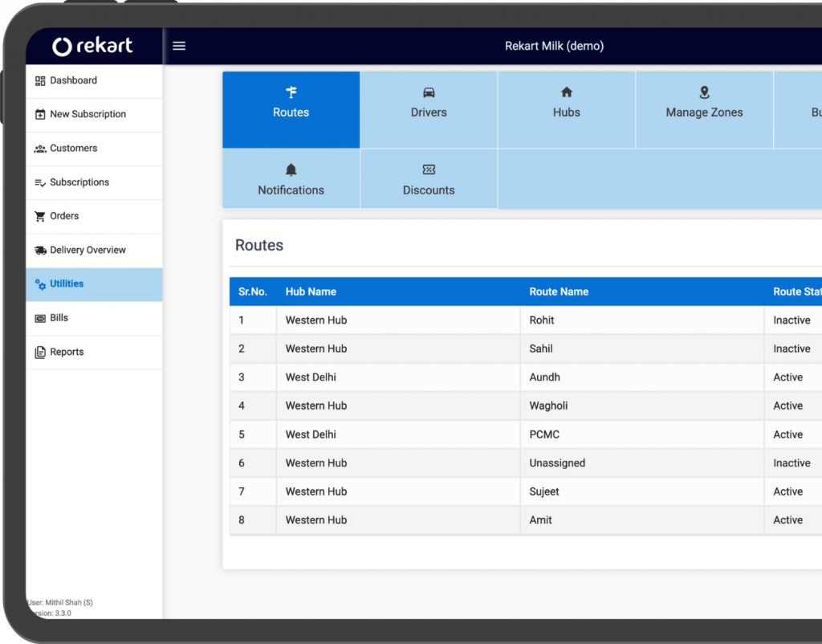This screenshot has width=822, height=644.
Task: Select the Sahil route row
Action: (x=522, y=348)
